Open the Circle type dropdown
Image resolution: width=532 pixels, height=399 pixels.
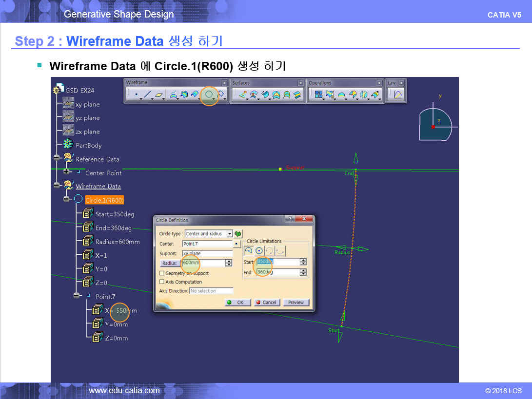[229, 234]
